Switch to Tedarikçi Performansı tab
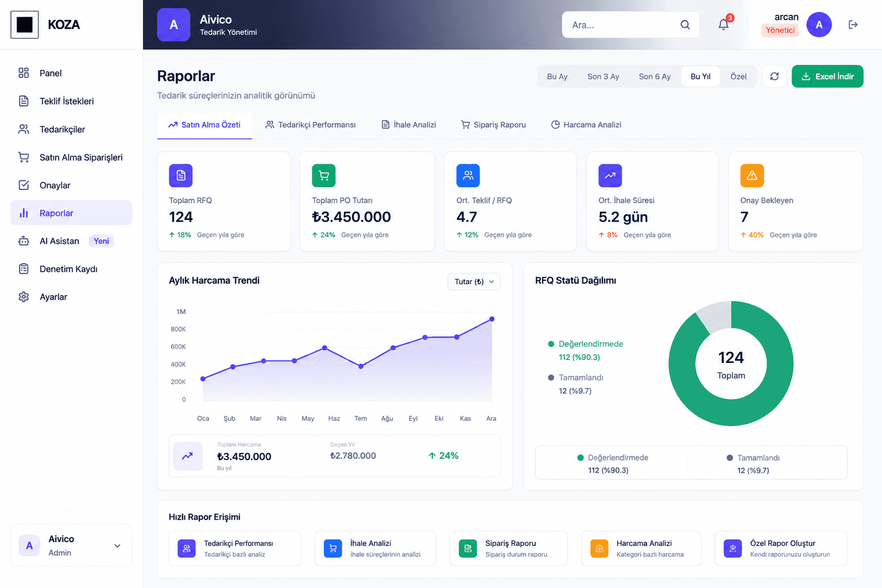 [310, 125]
